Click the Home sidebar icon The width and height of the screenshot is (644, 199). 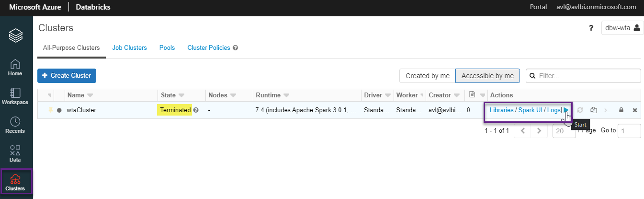[15, 67]
